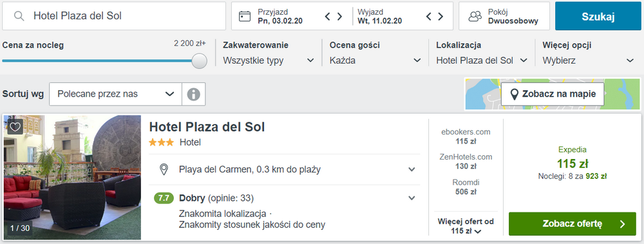
Task: Save hotel with heart favorite icon
Action: 15,127
